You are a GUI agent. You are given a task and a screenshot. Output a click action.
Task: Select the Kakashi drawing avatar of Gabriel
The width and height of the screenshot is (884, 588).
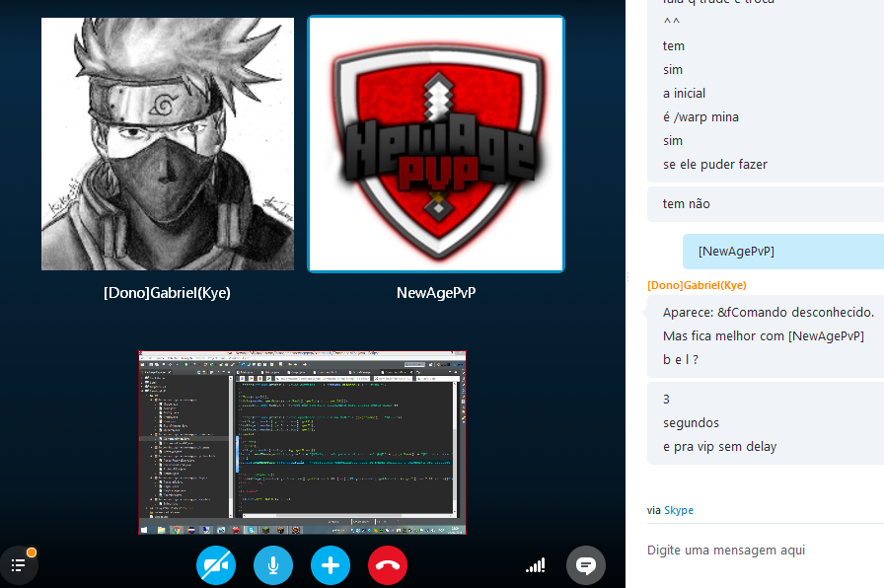168,144
